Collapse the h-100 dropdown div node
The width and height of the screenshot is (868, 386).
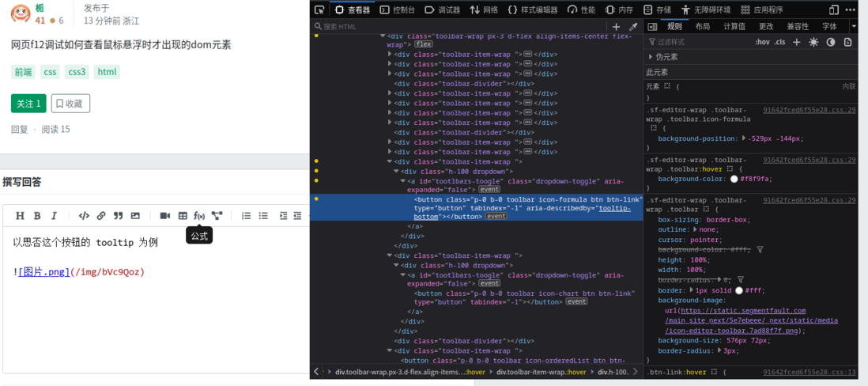396,172
